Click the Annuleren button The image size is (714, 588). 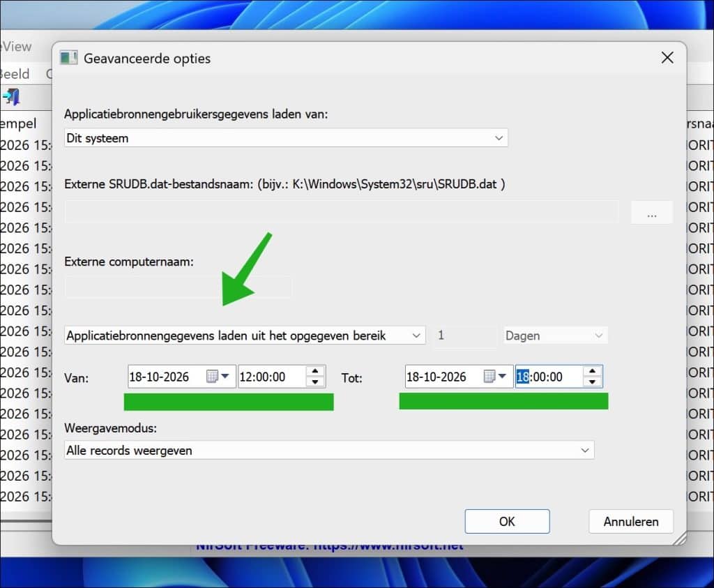click(631, 522)
